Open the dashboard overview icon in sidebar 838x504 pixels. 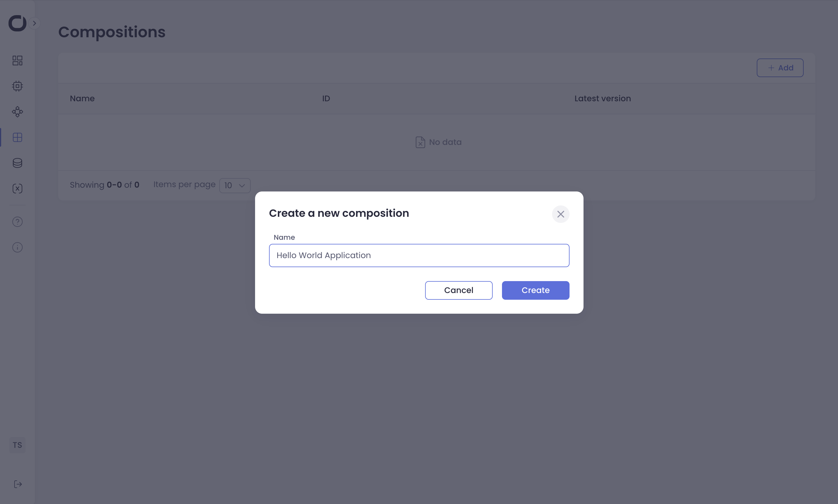(x=17, y=61)
